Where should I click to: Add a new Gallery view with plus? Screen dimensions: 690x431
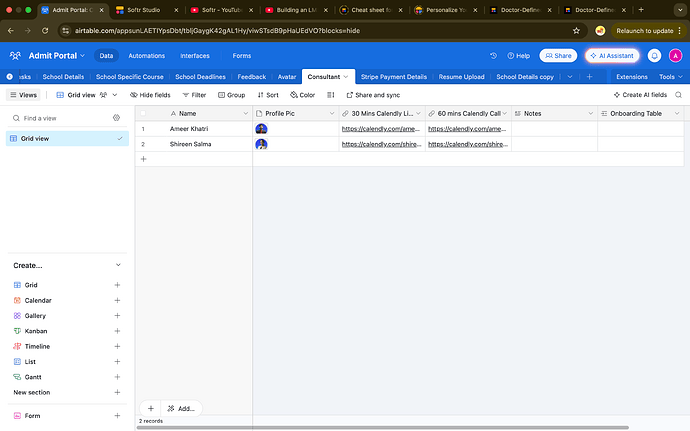coord(117,316)
